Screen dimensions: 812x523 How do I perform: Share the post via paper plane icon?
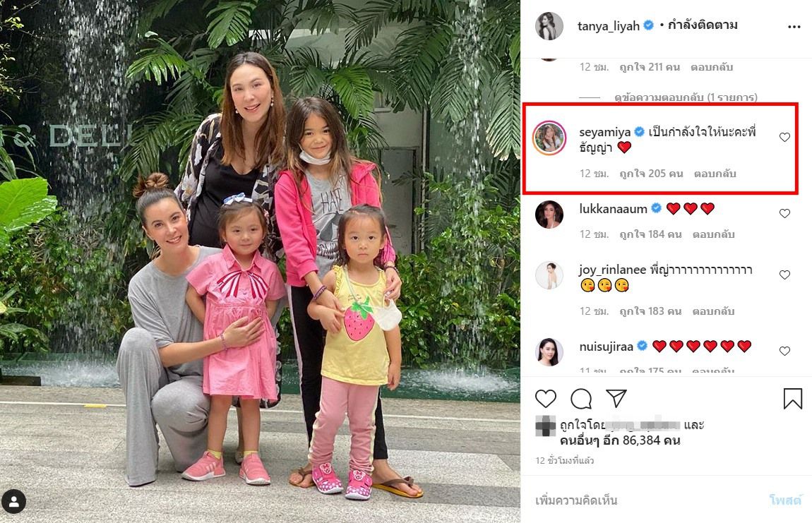616,397
